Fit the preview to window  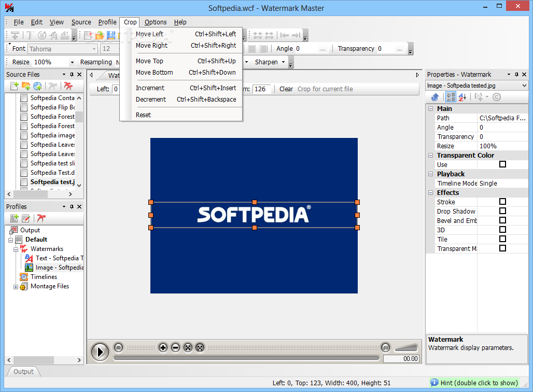(x=188, y=347)
